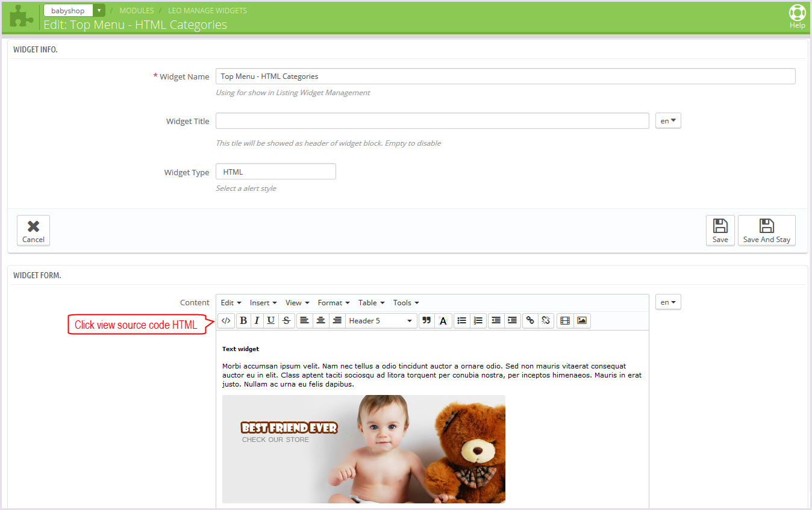Open the editor View menu
The width and height of the screenshot is (812, 510).
[298, 303]
